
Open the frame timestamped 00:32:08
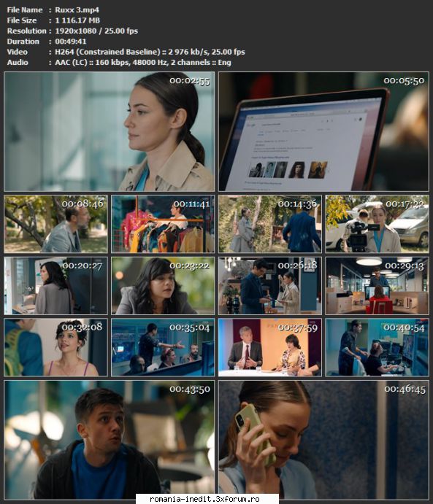coord(55,347)
